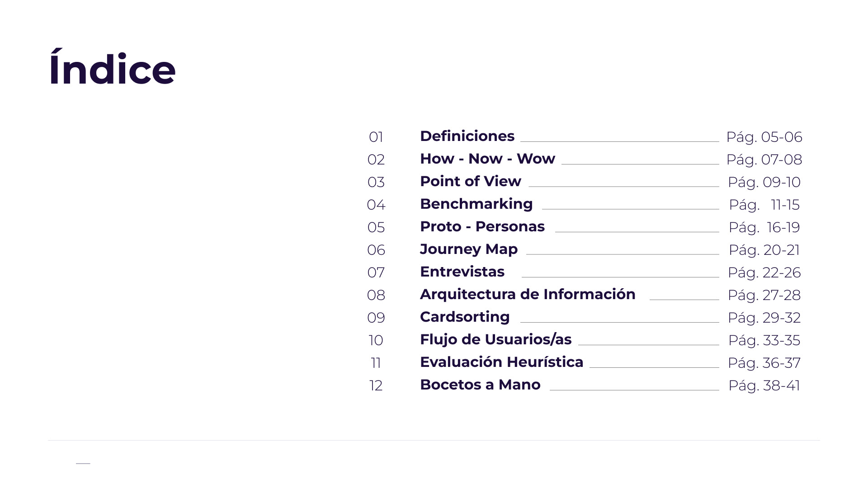Open the Definiciones index entry

[467, 136]
